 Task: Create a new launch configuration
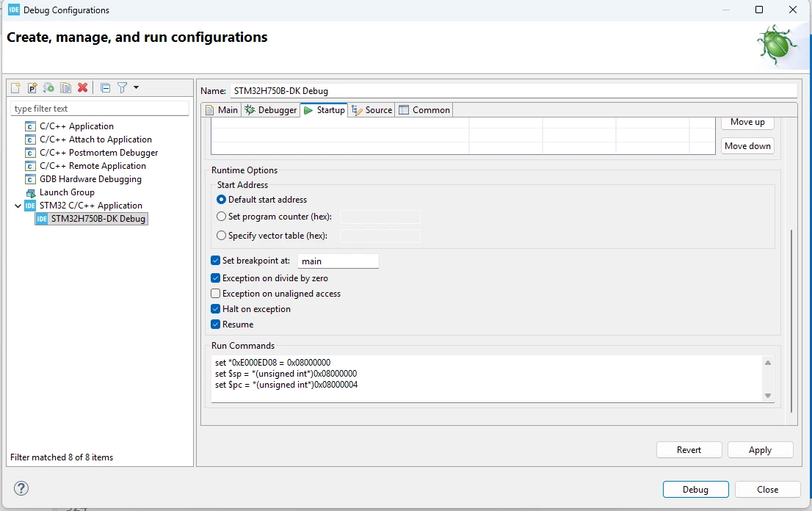click(15, 88)
